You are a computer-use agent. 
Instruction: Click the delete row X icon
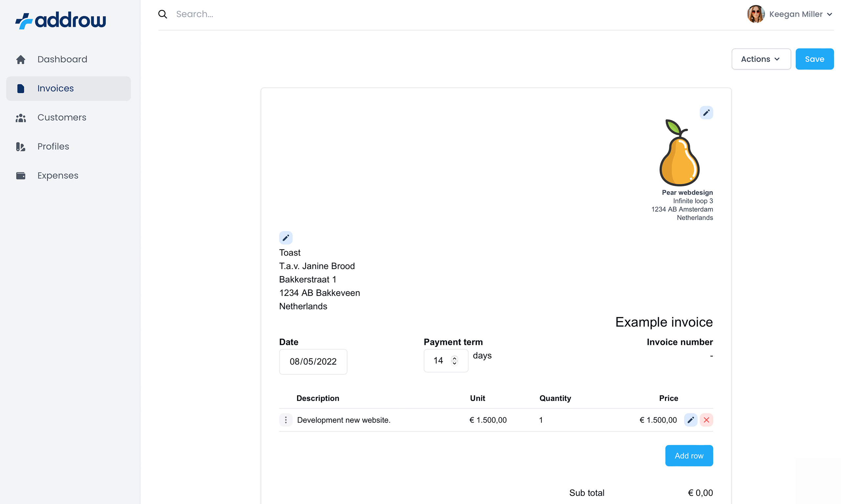tap(706, 419)
